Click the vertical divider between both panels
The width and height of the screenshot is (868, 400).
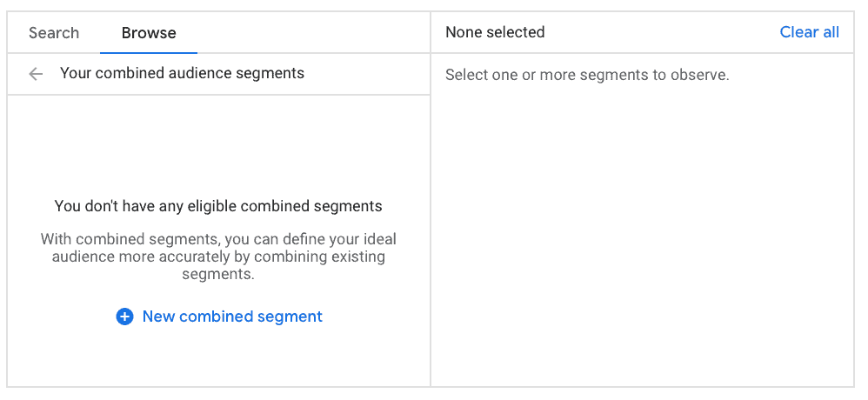pyautogui.click(x=431, y=217)
